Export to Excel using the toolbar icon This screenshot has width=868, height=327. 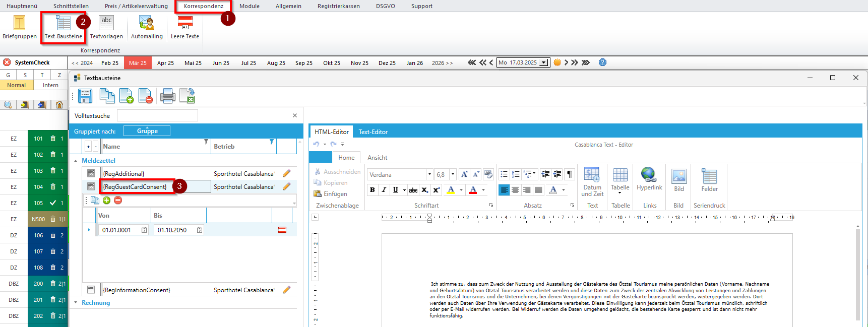(x=188, y=96)
